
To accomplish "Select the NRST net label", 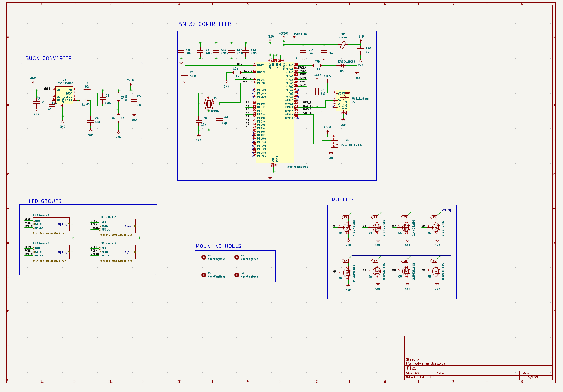I will pos(240,64).
